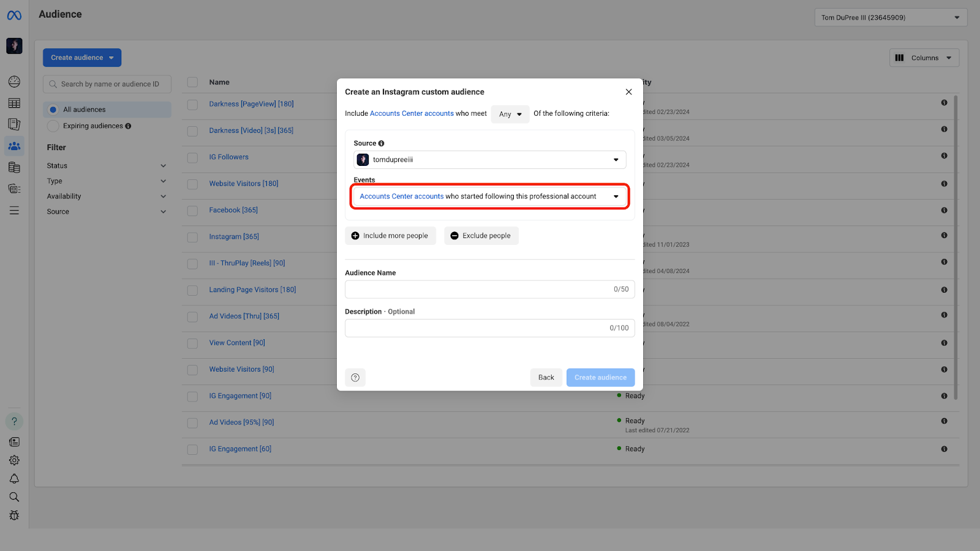Image resolution: width=980 pixels, height=551 pixels.
Task: Click the info icon next to Source label
Action: [381, 143]
